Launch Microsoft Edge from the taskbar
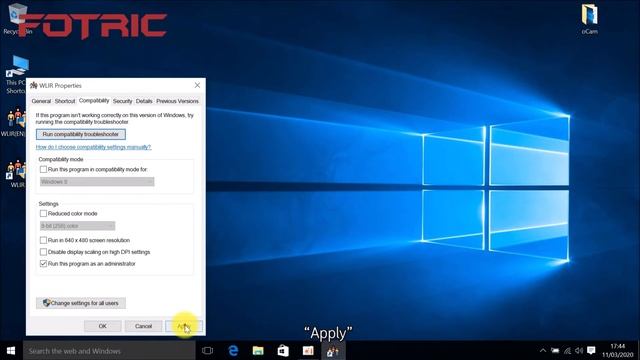Image resolution: width=640 pixels, height=360 pixels. (x=233, y=351)
